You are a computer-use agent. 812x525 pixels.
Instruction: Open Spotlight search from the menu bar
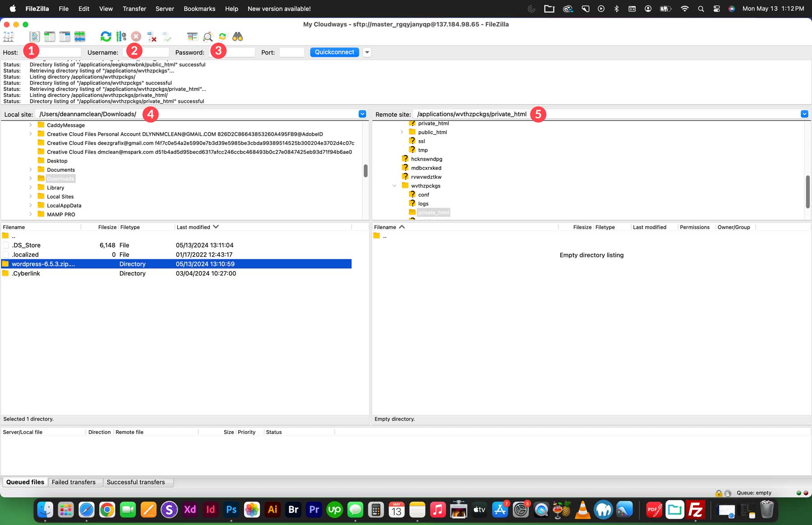(701, 8)
